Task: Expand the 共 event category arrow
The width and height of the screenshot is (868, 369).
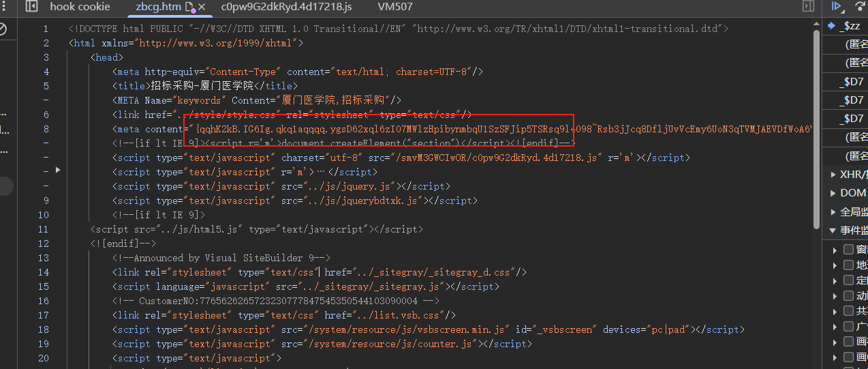Action: coord(835,311)
